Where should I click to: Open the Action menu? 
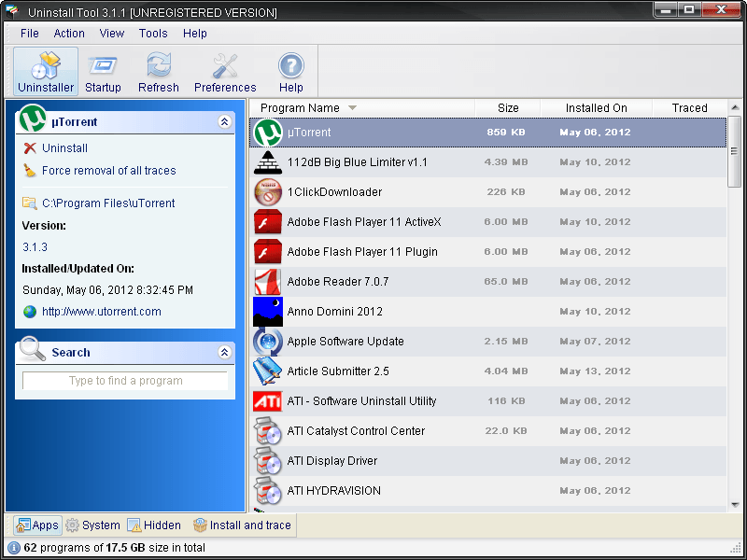point(68,33)
